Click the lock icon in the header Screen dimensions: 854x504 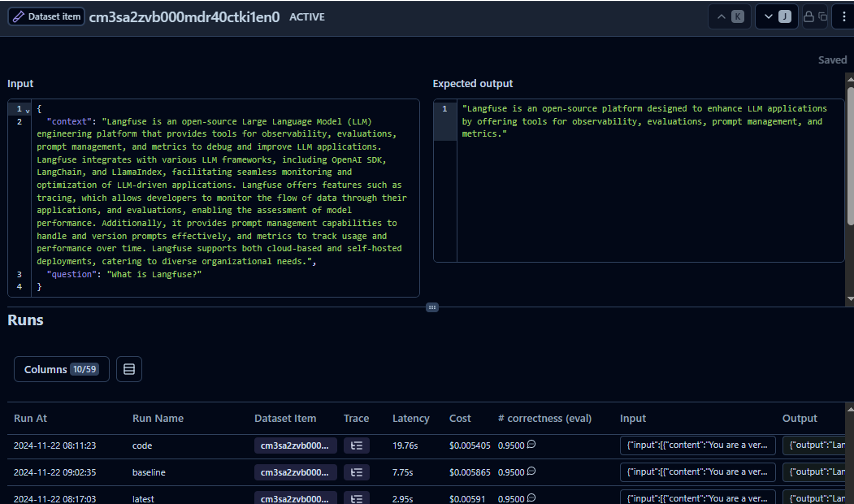[810, 17]
